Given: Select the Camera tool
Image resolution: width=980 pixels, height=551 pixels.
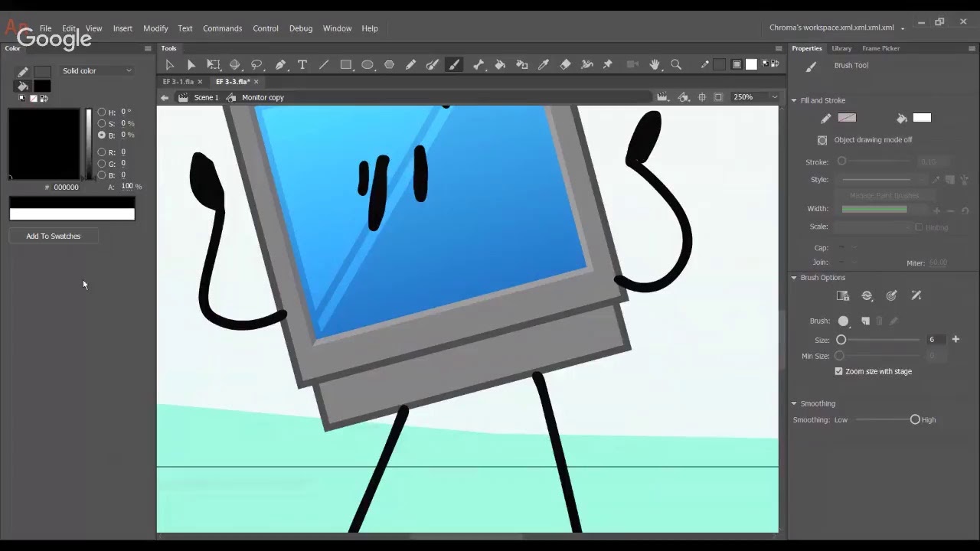Looking at the screenshot, I should (x=632, y=65).
